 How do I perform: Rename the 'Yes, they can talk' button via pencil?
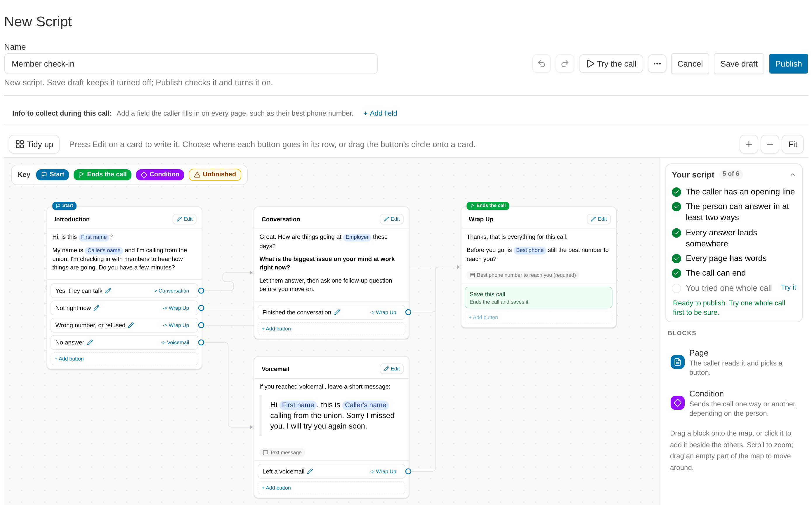coord(108,290)
